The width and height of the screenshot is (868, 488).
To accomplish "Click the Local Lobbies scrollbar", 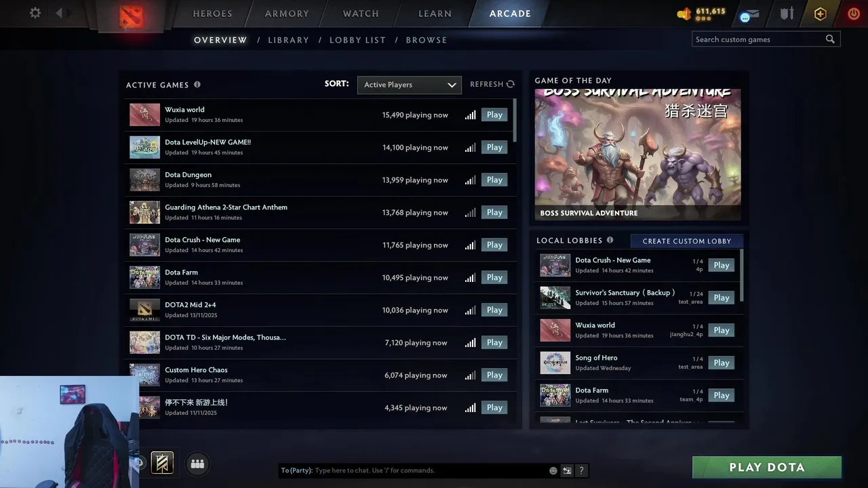I will point(742,276).
